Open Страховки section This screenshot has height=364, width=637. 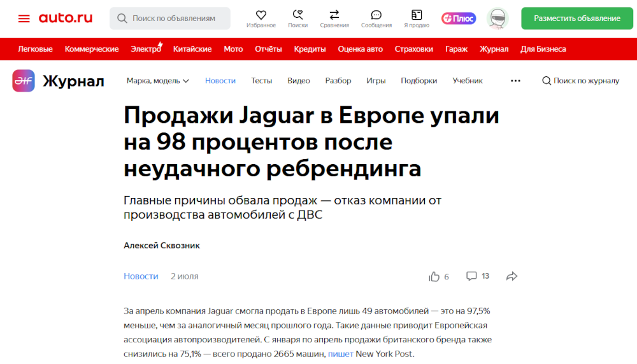coord(414,49)
